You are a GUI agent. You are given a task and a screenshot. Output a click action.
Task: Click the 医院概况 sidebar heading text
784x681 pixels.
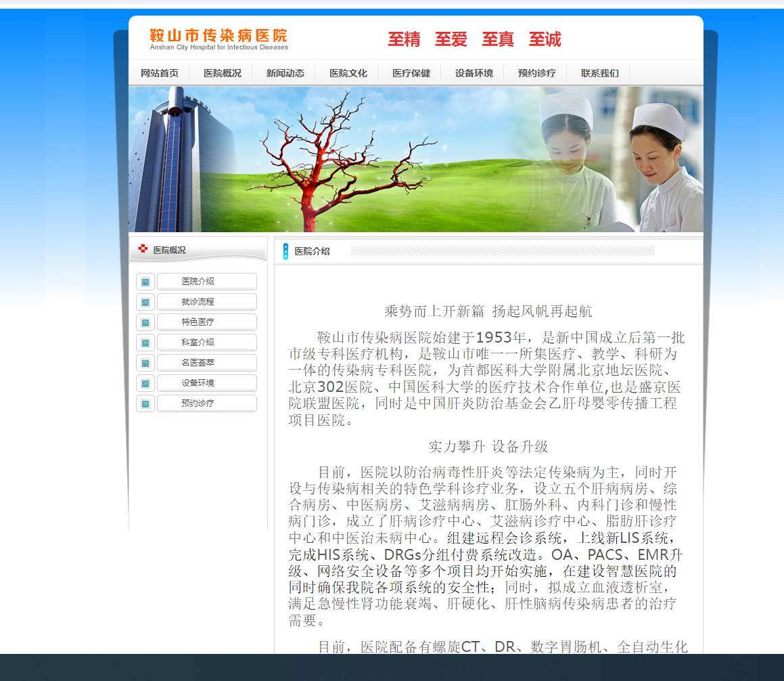(x=170, y=250)
